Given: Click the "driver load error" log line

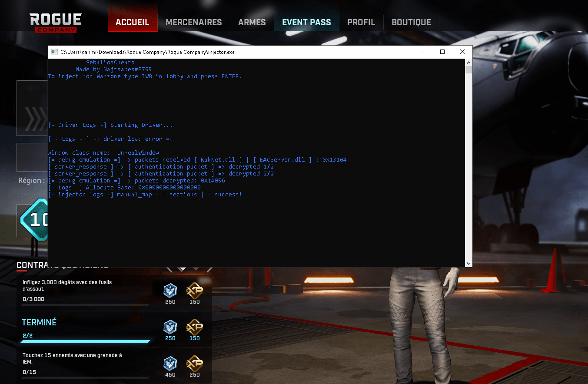Looking at the screenshot, I should [110, 139].
